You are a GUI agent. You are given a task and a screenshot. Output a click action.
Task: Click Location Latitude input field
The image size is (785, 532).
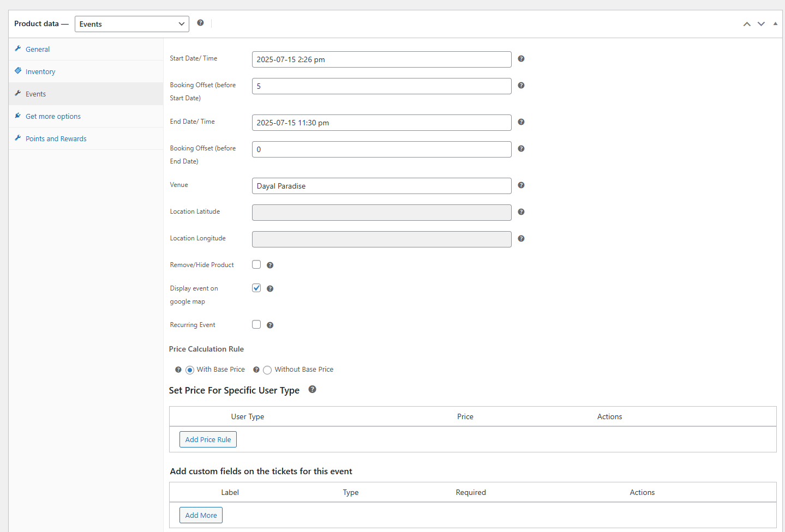[382, 213]
